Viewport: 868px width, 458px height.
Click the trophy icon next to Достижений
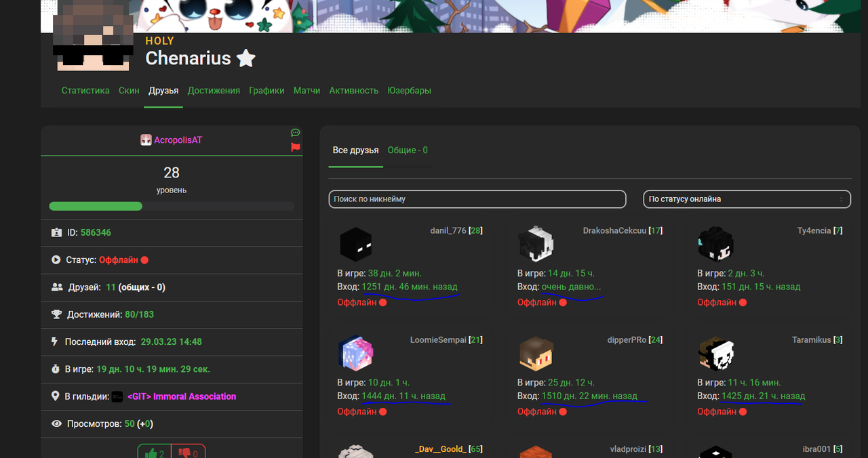click(56, 314)
